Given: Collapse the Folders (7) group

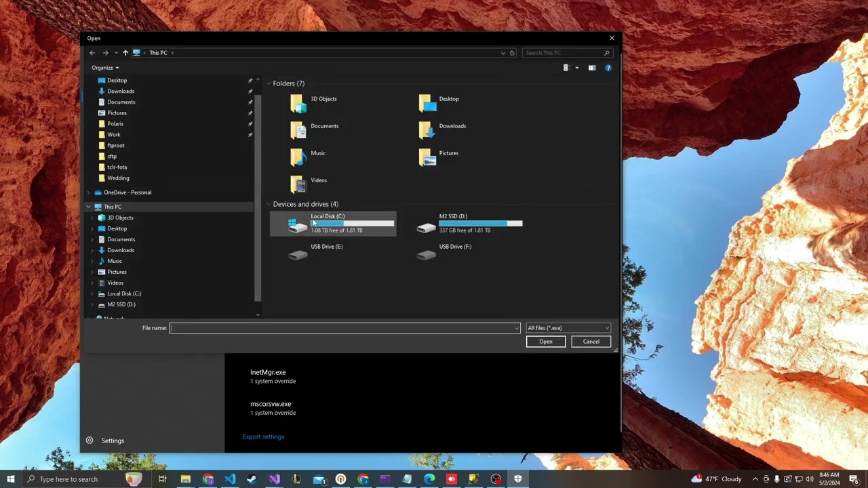Looking at the screenshot, I should 269,83.
